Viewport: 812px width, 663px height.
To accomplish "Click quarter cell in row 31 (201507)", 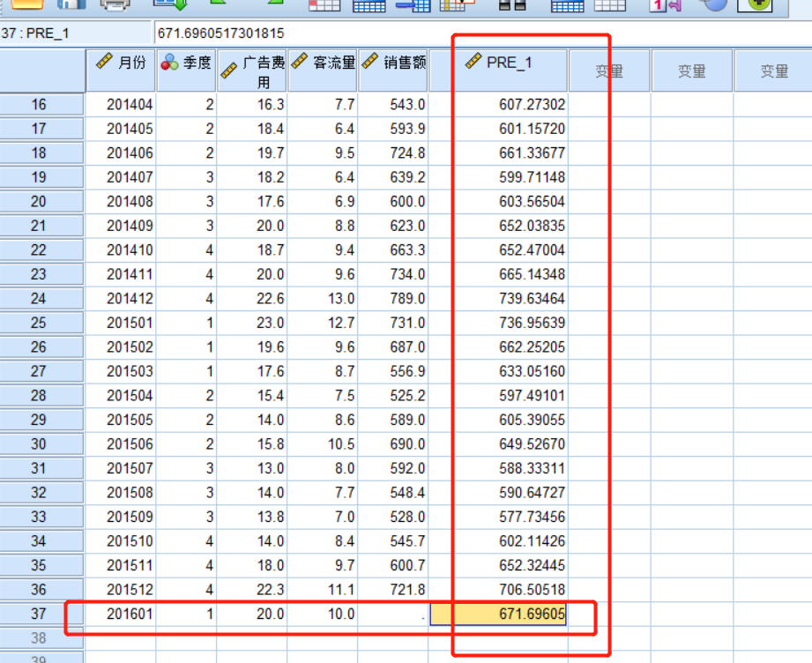I will pos(186,468).
